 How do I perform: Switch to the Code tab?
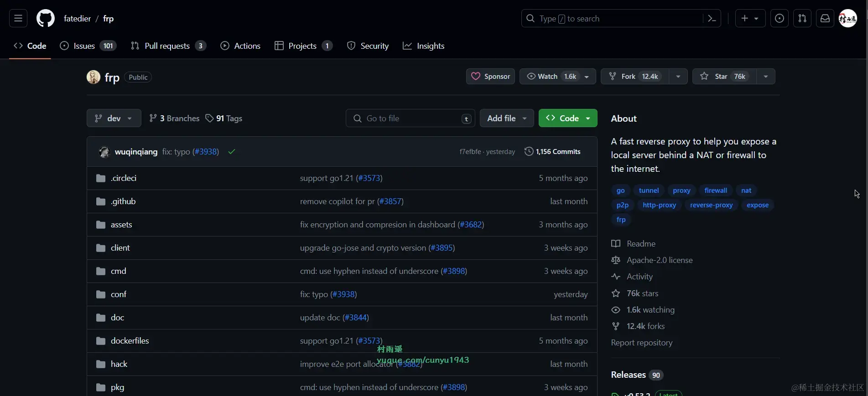click(x=30, y=46)
